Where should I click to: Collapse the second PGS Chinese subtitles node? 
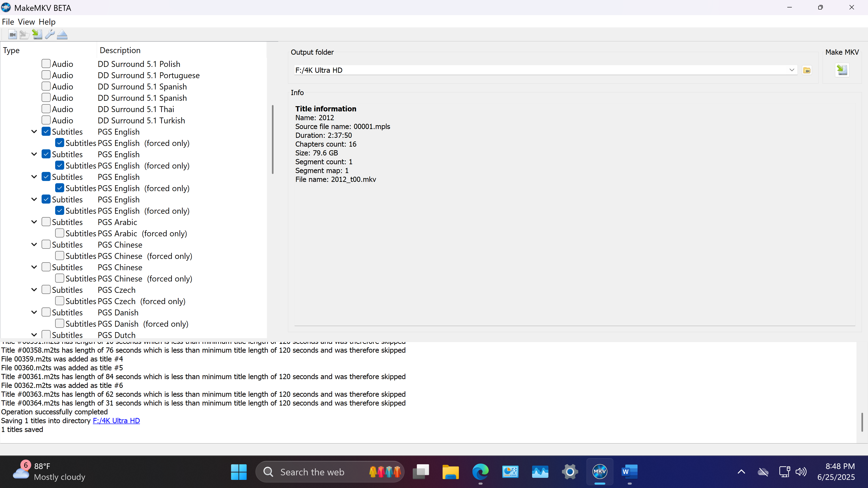coord(34,267)
